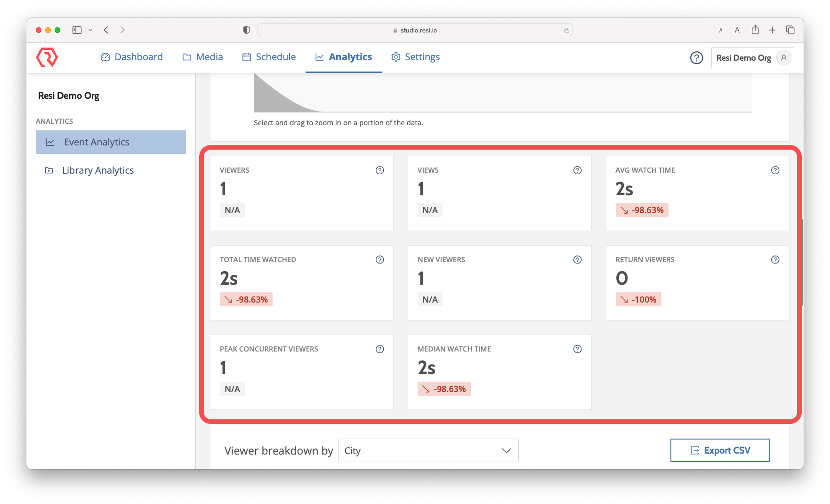Switch to the Dashboard tab
Screen dimensions: 830x504
coord(132,57)
